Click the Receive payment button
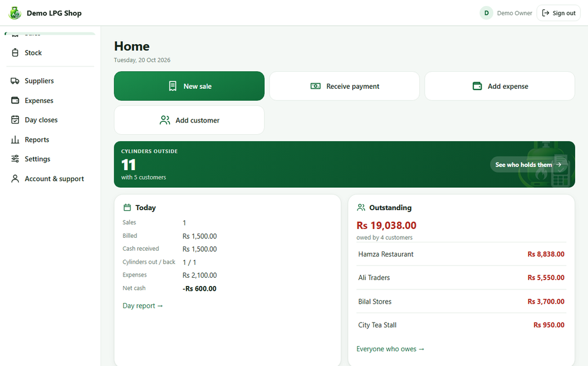The width and height of the screenshot is (588, 366). tap(344, 86)
